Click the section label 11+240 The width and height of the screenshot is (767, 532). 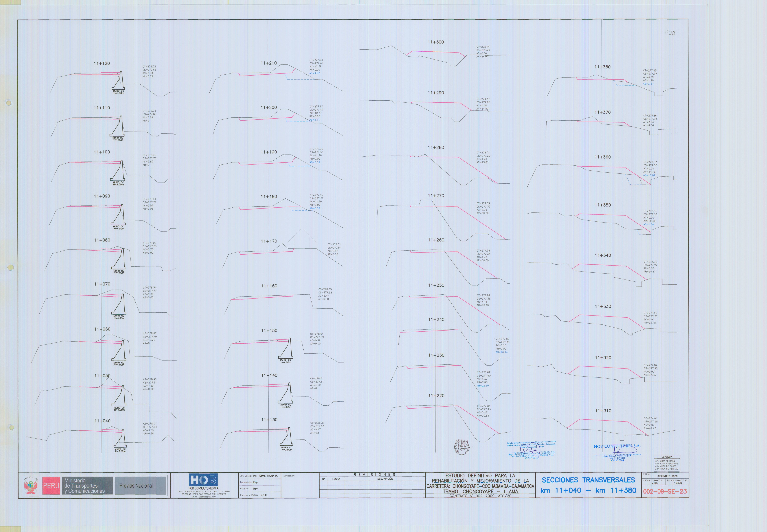436,319
